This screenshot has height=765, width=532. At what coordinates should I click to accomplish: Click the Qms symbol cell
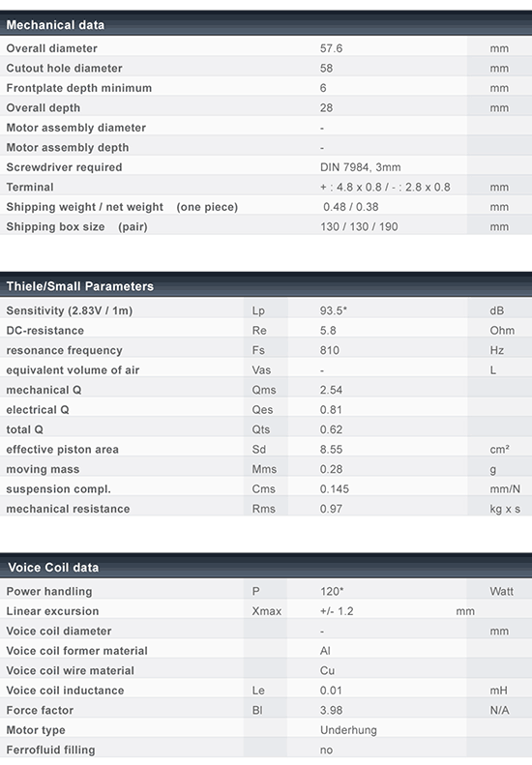(264, 390)
